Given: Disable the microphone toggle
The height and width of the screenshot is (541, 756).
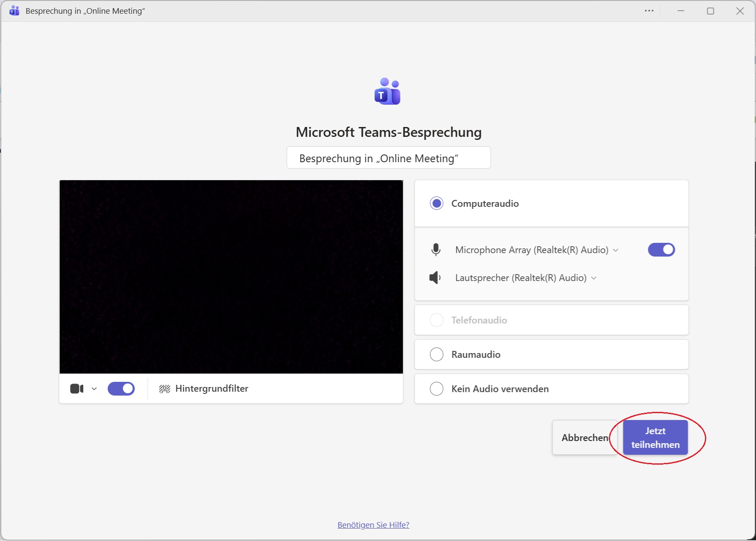Looking at the screenshot, I should 661,249.
